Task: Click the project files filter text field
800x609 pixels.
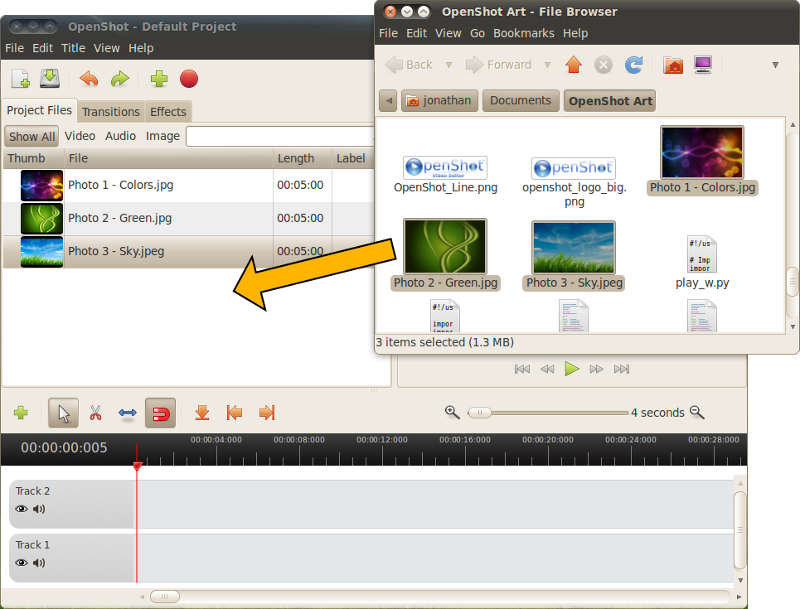Action: [x=280, y=137]
